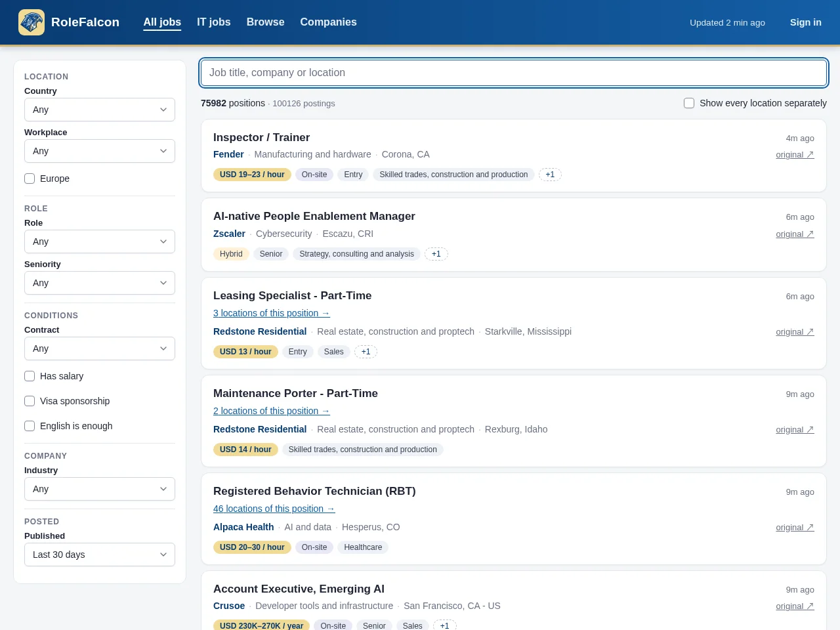Screen dimensions: 840x630
Task: Open Alpaca Health company link
Action: [x=243, y=527]
